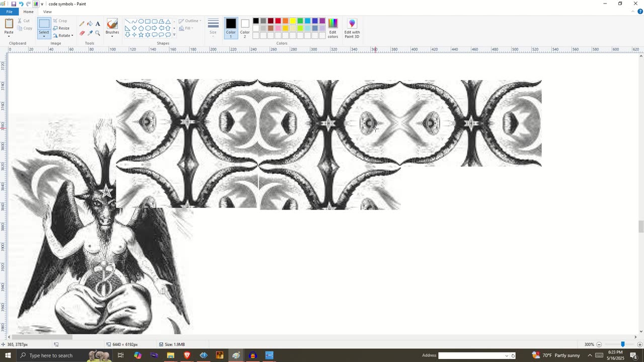
Task: Open Edit colors dialog
Action: pos(333,28)
